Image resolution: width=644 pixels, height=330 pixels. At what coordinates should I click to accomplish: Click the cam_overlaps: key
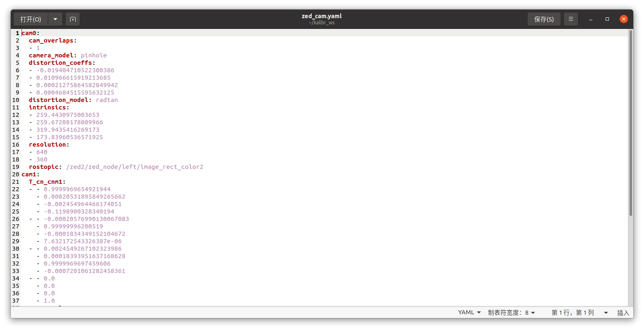53,40
